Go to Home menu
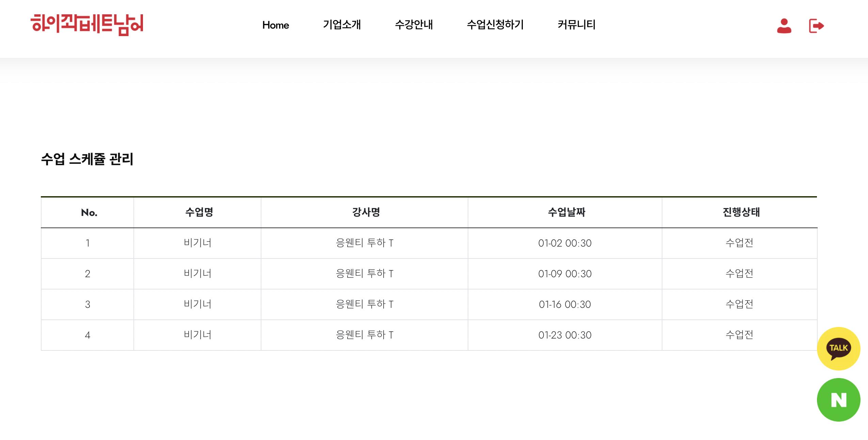The height and width of the screenshot is (440, 868). [275, 25]
